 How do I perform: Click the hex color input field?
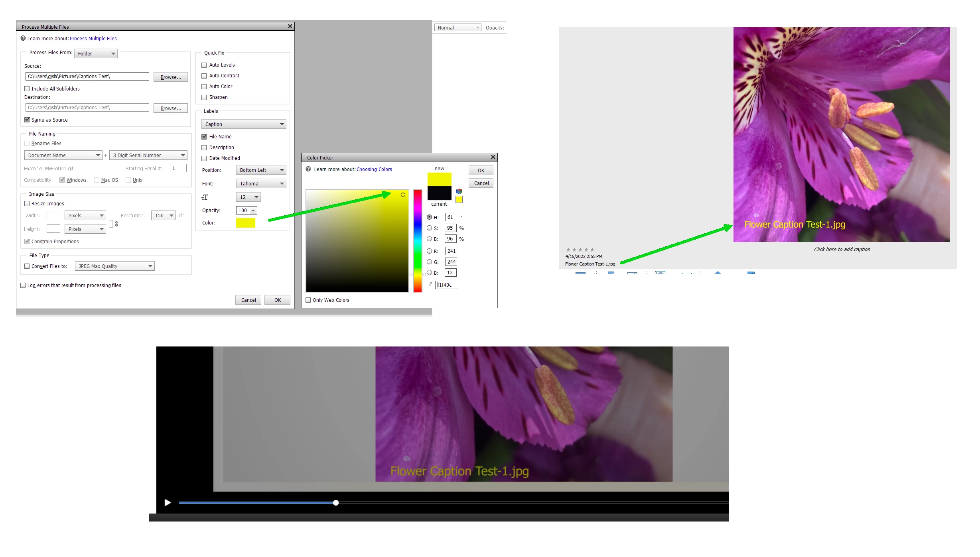[x=446, y=285]
